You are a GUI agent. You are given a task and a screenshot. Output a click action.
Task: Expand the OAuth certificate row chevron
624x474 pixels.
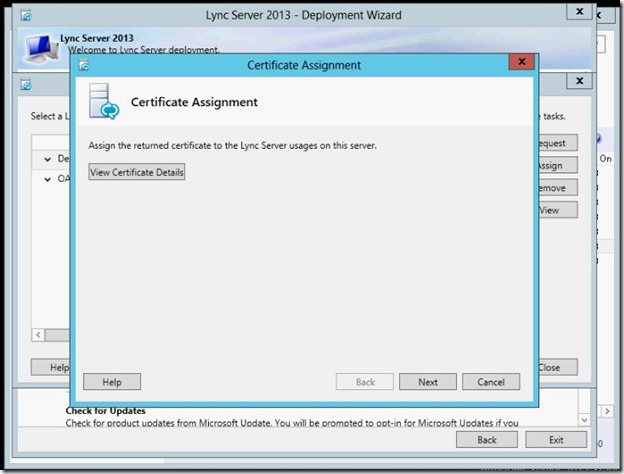(x=48, y=179)
